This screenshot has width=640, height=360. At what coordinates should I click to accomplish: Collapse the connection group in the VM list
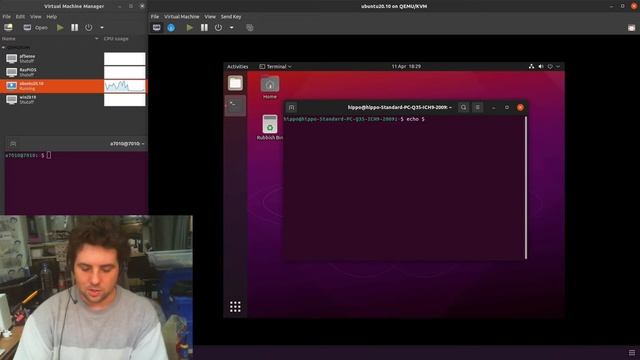pyautogui.click(x=3, y=47)
